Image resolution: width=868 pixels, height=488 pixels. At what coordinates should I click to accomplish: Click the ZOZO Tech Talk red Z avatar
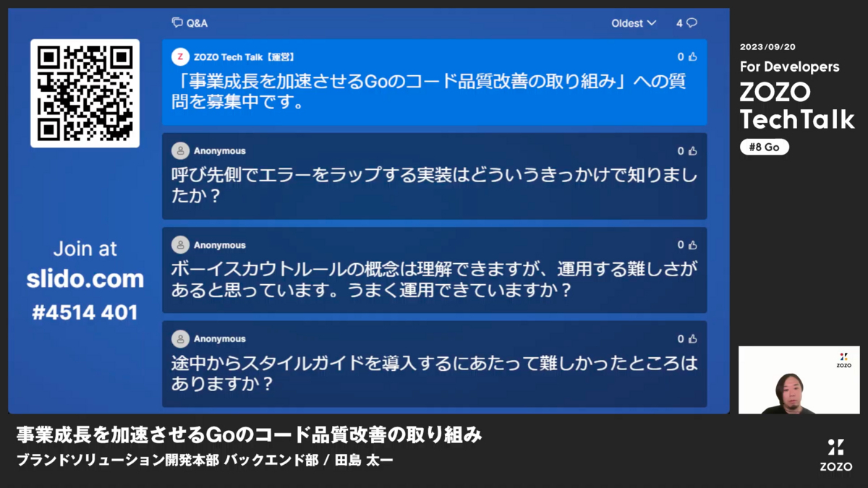(x=180, y=57)
